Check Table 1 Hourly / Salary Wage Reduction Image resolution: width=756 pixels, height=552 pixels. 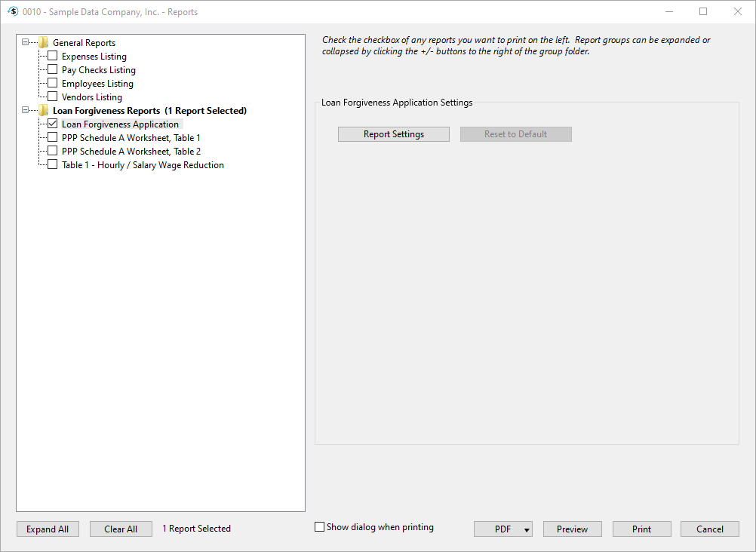click(52, 165)
